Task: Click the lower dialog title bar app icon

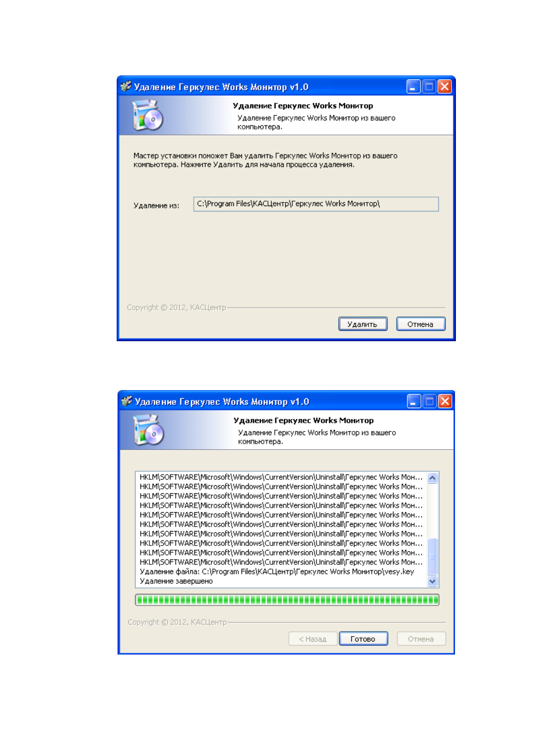Action: [x=127, y=401]
